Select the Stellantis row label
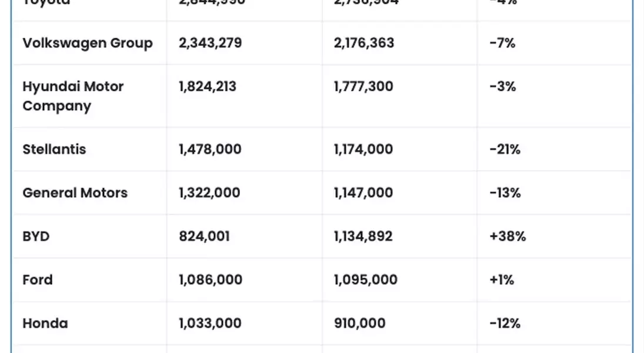This screenshot has width=644, height=353. point(54,149)
